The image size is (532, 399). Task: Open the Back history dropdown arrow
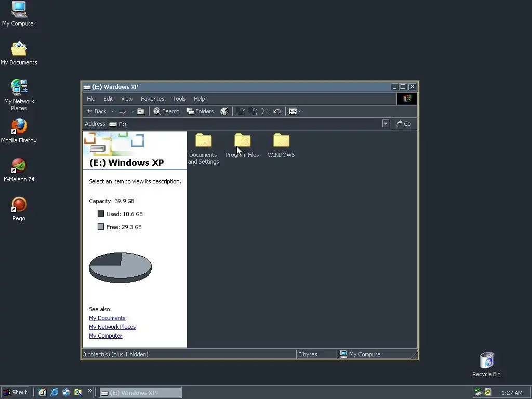(112, 111)
